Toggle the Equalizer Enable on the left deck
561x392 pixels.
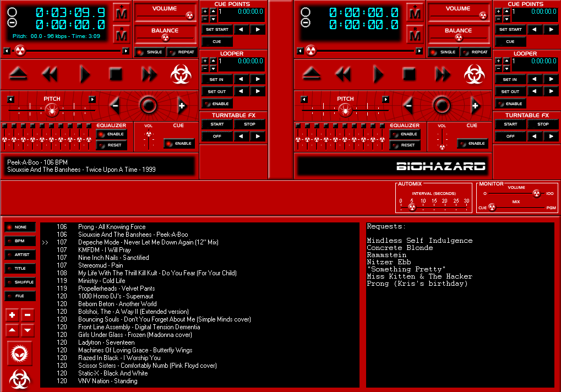pos(112,134)
